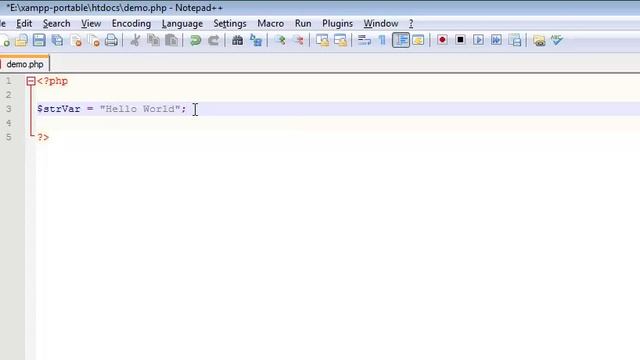Open the Search menu
Image resolution: width=640 pixels, height=360 pixels.
[x=56, y=24]
